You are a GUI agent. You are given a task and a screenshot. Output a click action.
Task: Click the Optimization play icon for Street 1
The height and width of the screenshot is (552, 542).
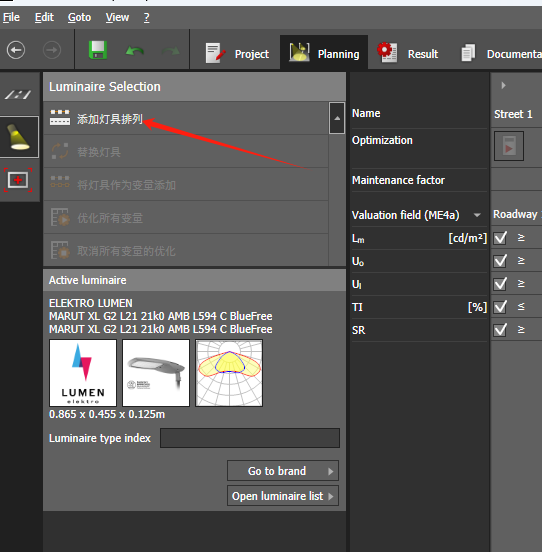tap(509, 146)
